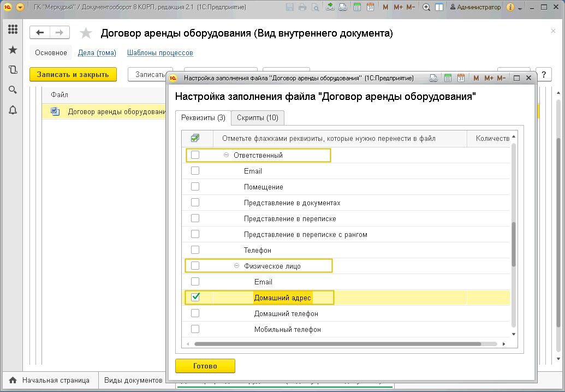Screen dimensions: 565x392
Task: Click the check-all icon in the table header
Action: tap(195, 138)
